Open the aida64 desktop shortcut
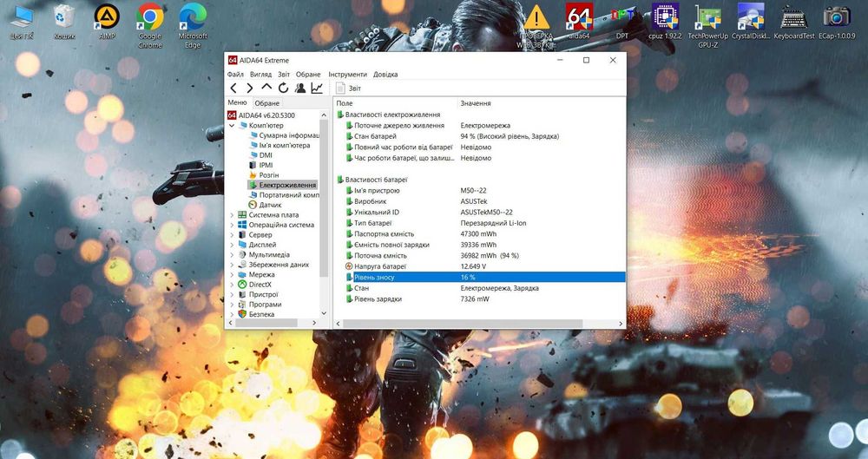The image size is (868, 459). point(580,23)
